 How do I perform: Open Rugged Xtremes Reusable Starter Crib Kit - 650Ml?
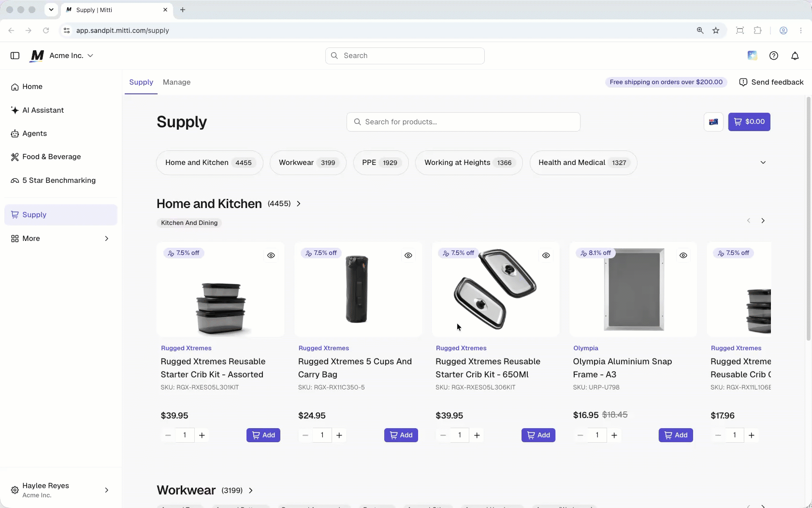488,368
